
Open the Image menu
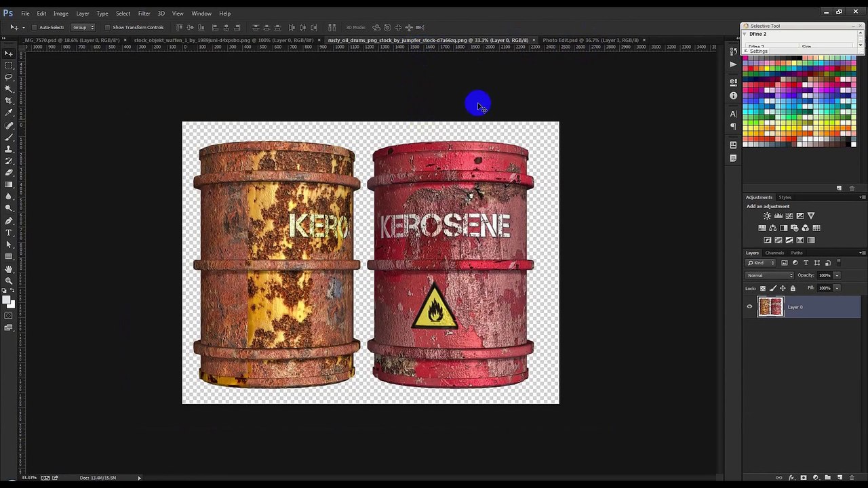click(x=60, y=14)
